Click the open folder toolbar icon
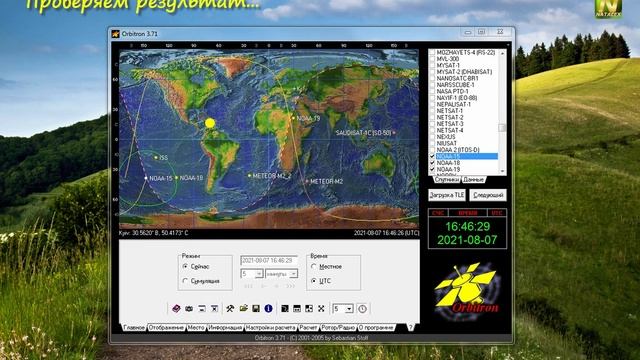Screen dimensions: 640x360 [243, 308]
